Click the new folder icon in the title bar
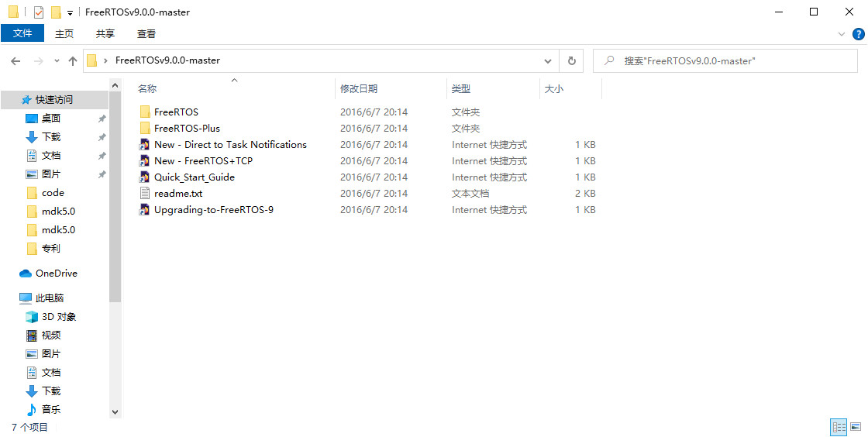The width and height of the screenshot is (868, 437). tap(55, 12)
